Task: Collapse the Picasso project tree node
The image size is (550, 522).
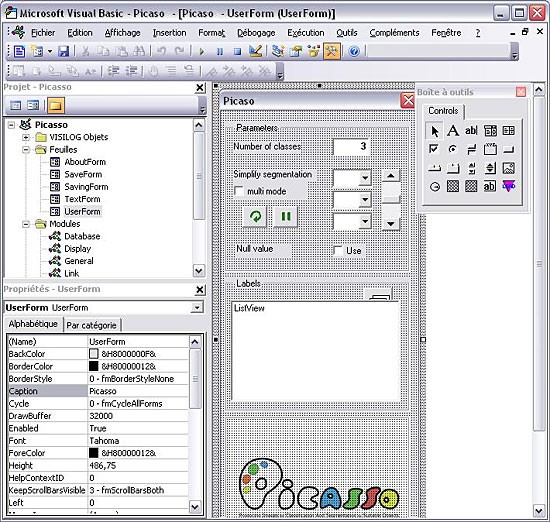Action: click(x=12, y=125)
